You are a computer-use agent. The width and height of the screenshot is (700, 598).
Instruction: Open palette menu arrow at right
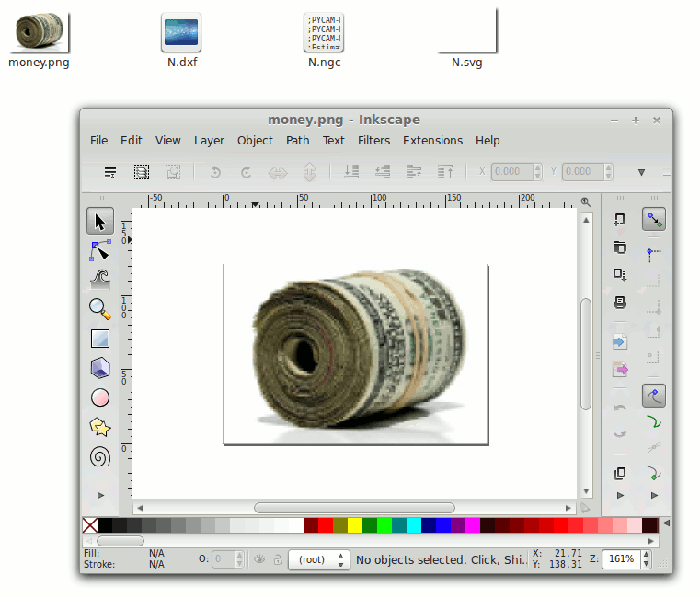point(666,523)
